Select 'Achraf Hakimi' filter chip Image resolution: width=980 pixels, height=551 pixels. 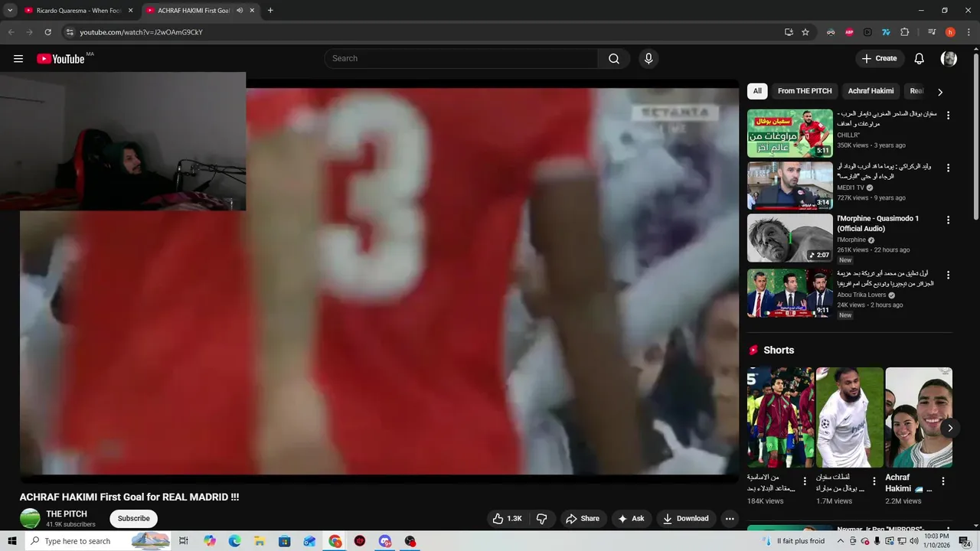pyautogui.click(x=871, y=91)
